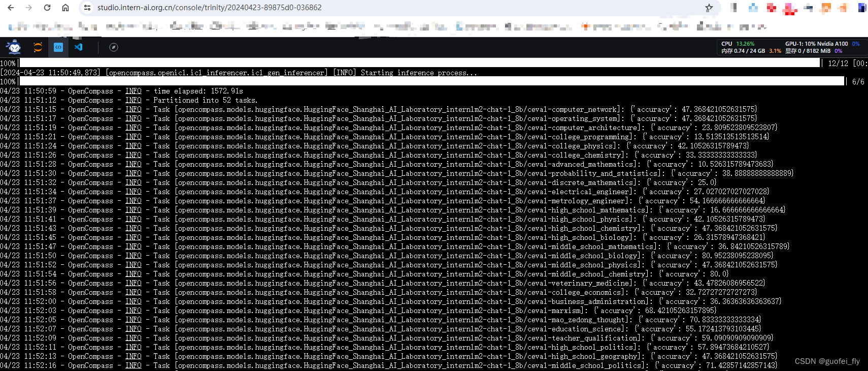Open the VS Code icon

click(79, 47)
